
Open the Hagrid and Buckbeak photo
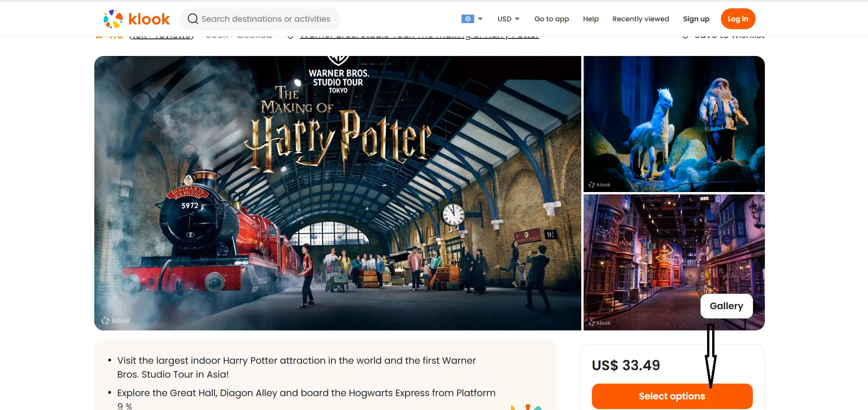click(x=674, y=124)
